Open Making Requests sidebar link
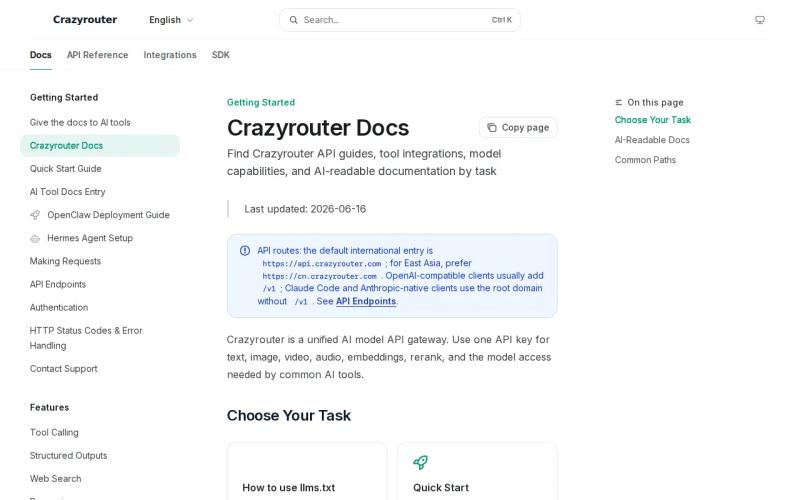The image size is (800, 500). [x=100, y=261]
